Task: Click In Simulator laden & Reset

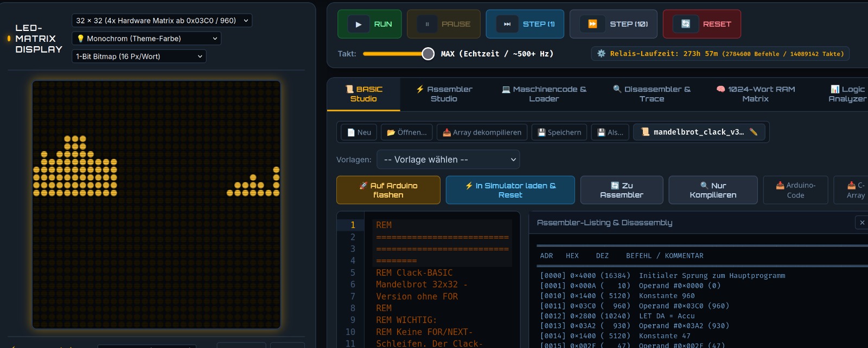Action: click(x=510, y=190)
